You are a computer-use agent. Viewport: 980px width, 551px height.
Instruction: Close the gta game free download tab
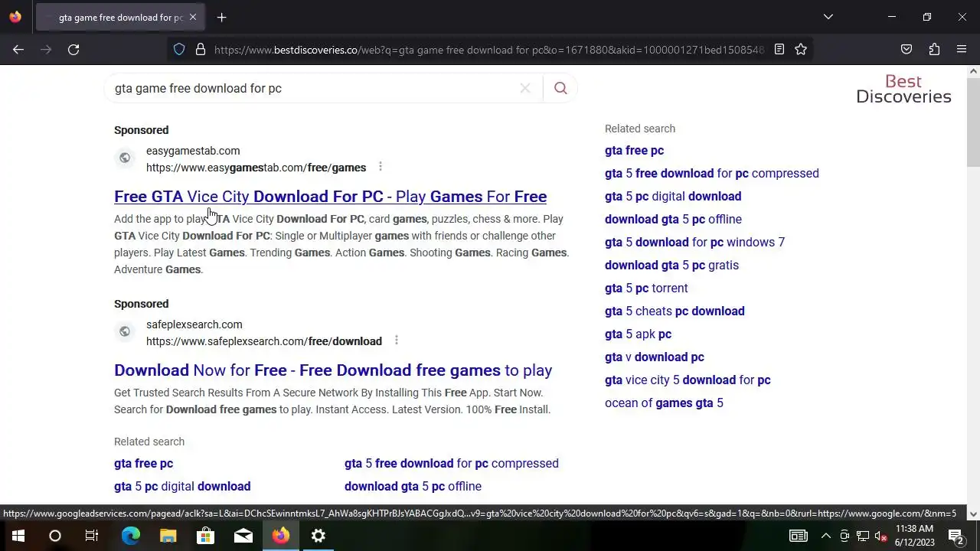point(192,17)
